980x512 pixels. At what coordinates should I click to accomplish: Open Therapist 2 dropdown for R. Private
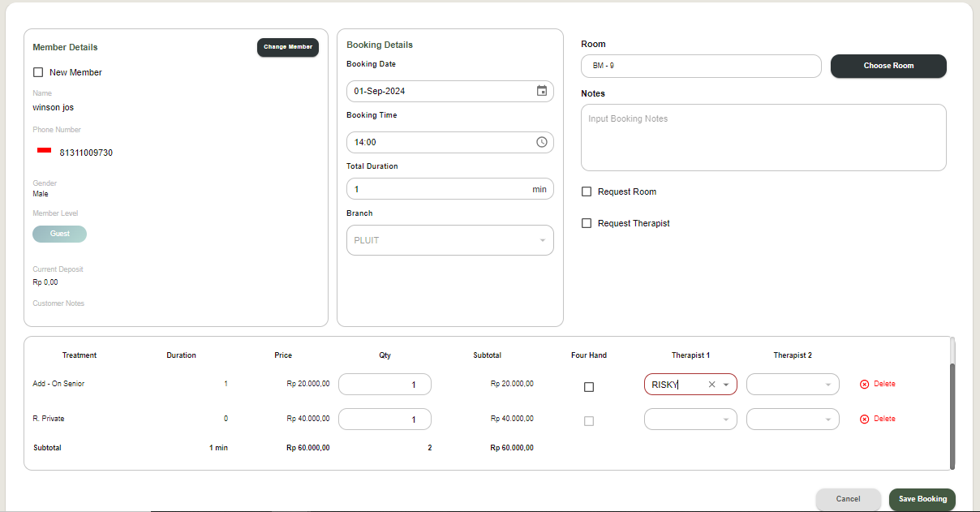pos(827,419)
